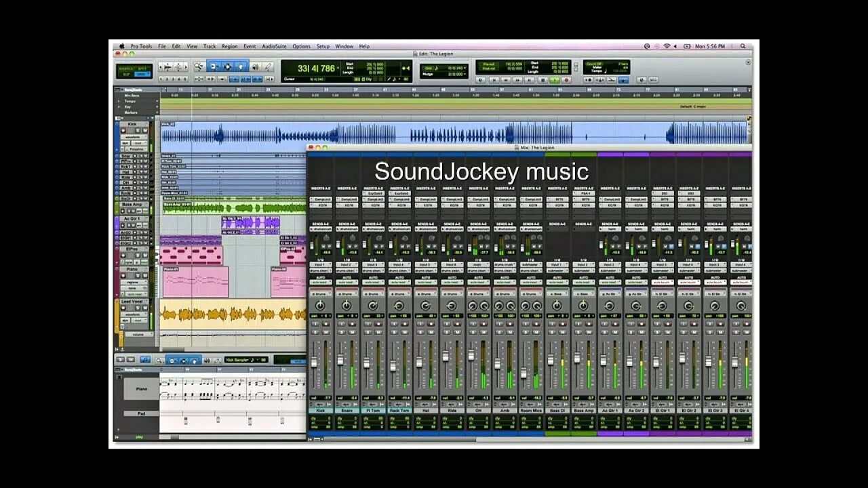
Task: Select the Pencil tool
Action: pyautogui.click(x=268, y=67)
